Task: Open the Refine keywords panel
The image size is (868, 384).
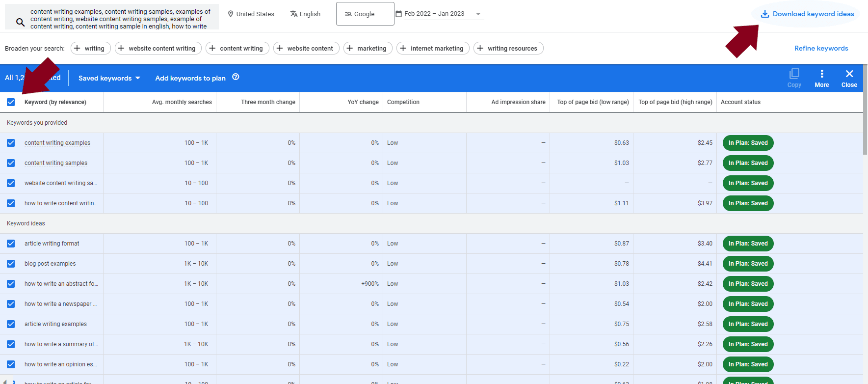Action: tap(821, 48)
